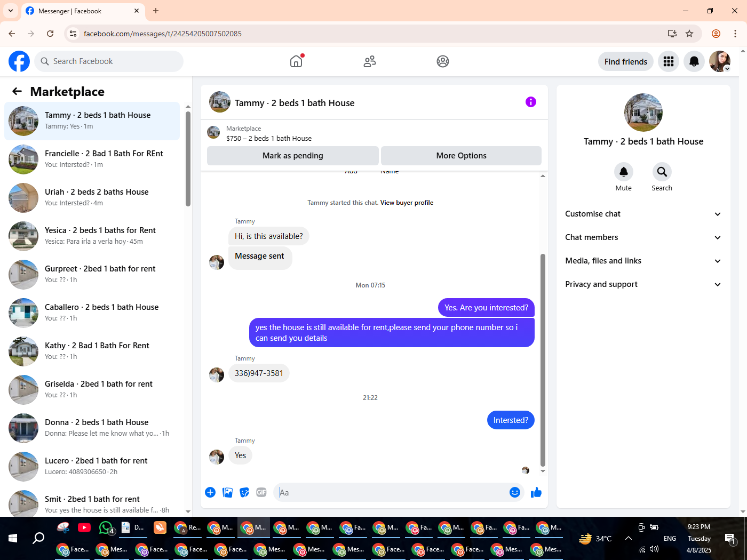This screenshot has height=560, width=747.
Task: Open the Groups icon in top navigation
Action: tap(443, 61)
